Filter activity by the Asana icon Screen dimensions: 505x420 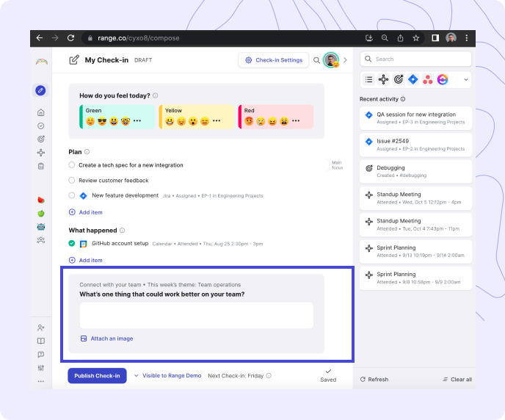point(428,79)
